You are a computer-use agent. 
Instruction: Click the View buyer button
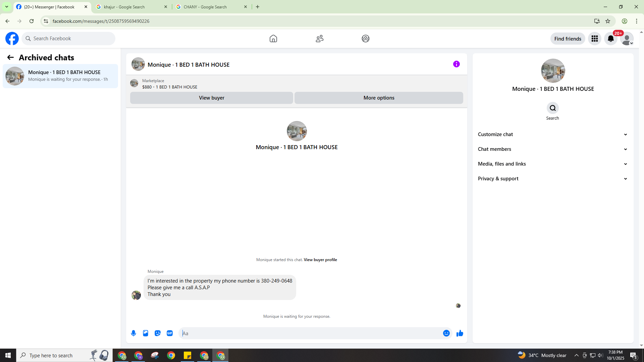pyautogui.click(x=212, y=98)
